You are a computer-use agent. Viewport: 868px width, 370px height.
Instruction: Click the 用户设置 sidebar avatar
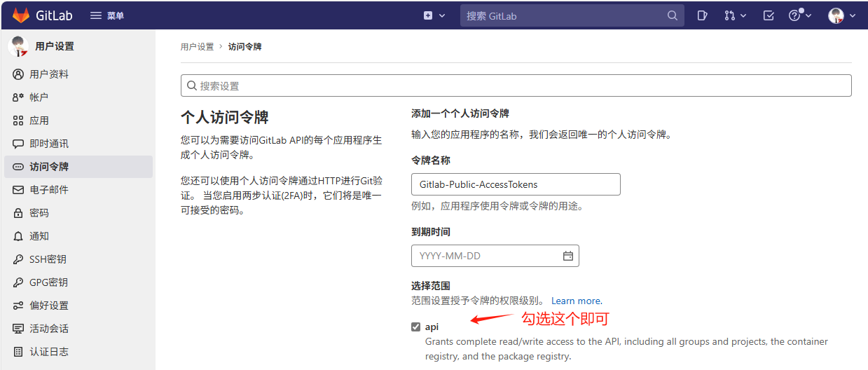coord(18,46)
